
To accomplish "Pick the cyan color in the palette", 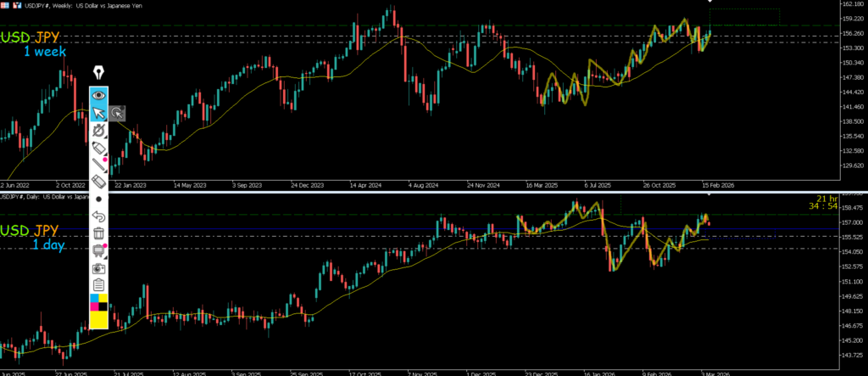I will (x=94, y=298).
